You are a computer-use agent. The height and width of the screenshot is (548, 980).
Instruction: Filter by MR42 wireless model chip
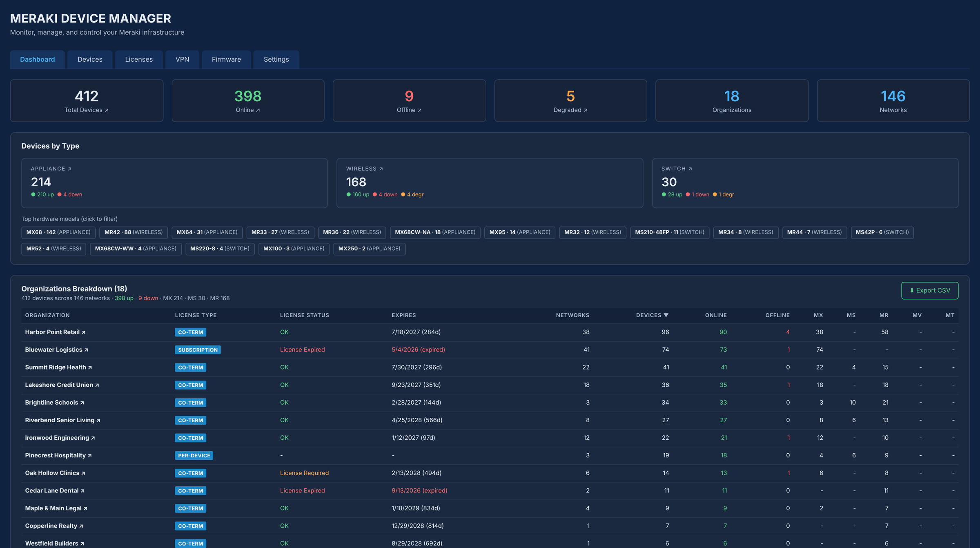[x=134, y=232]
